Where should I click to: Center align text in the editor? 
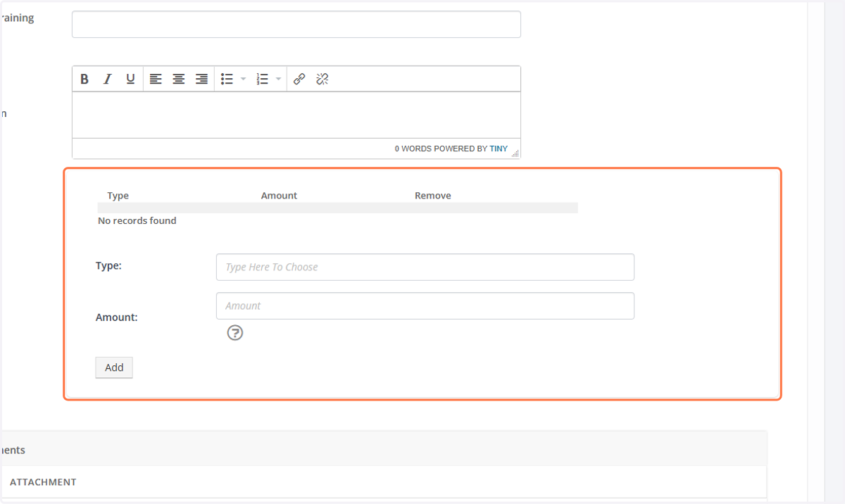click(179, 79)
